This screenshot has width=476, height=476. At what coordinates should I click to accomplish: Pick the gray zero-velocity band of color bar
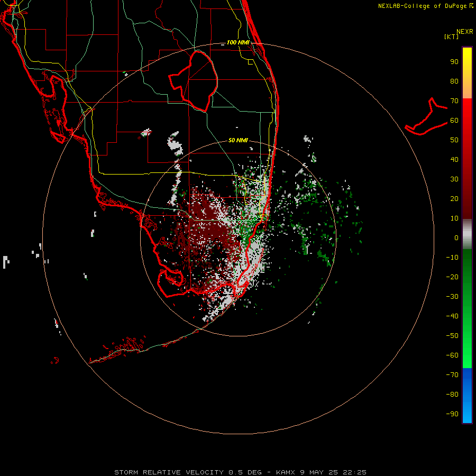click(467, 234)
